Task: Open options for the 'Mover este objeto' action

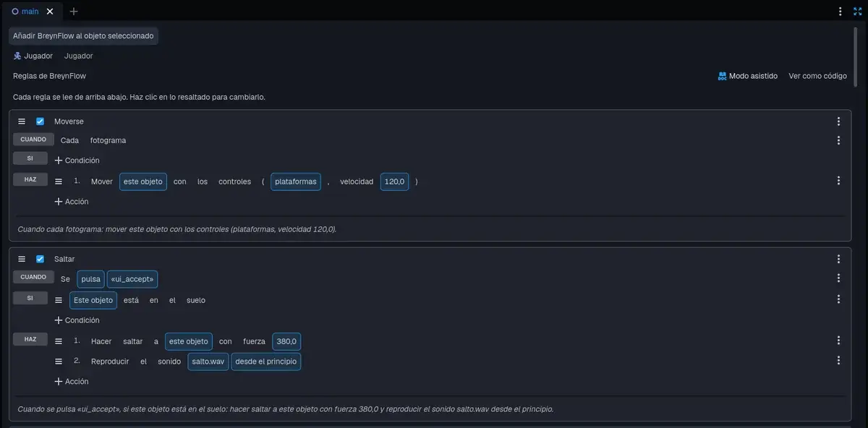Action: (838, 181)
